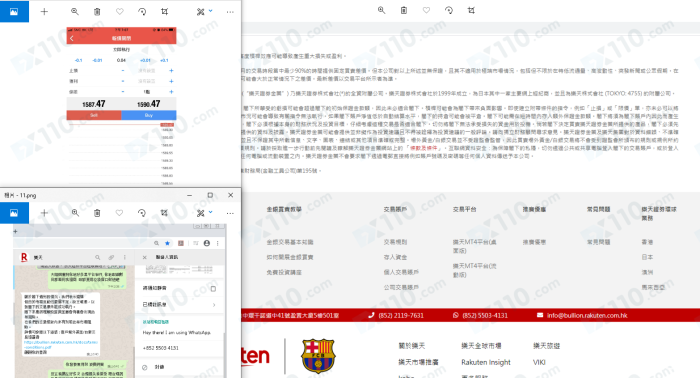700x378 pixels.
Task: Click plus stepper in first order row
Action: pos(171,71)
